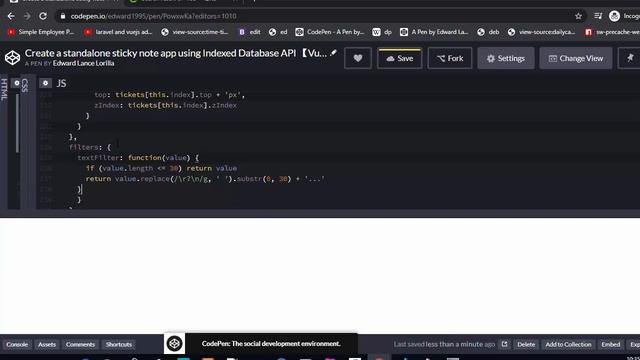This screenshot has height=360, width=640.
Task: Bookmark this page with the star icon
Action: point(578,16)
